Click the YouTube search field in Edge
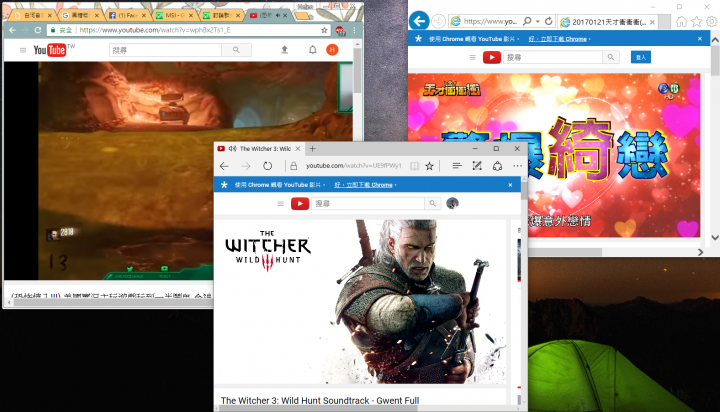Screen dimensions: 720x412 tap(368, 203)
